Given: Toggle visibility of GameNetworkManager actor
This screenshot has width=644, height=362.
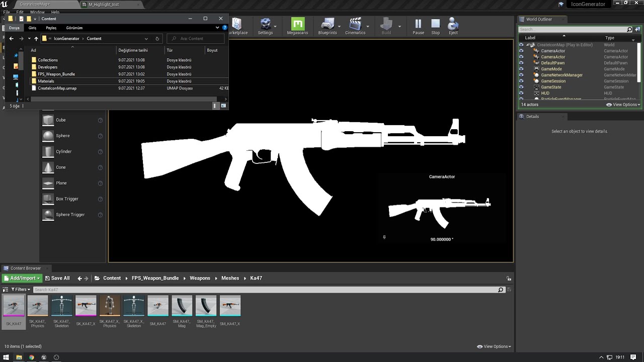Looking at the screenshot, I should (521, 75).
